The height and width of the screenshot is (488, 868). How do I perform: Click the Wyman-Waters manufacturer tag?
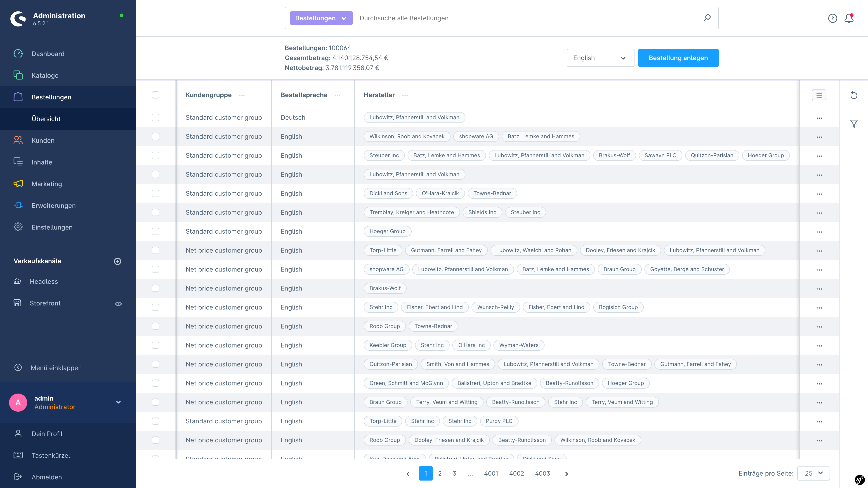tap(519, 345)
